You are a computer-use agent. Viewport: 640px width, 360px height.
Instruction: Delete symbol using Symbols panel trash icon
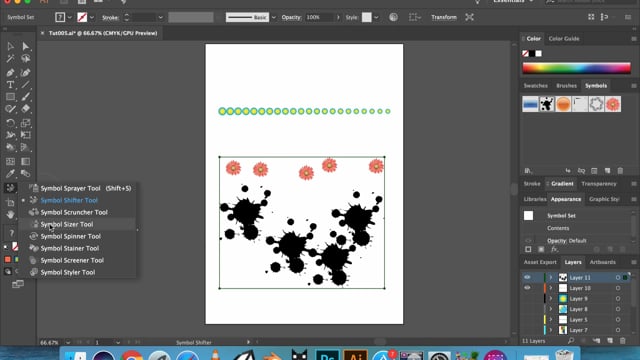click(620, 171)
